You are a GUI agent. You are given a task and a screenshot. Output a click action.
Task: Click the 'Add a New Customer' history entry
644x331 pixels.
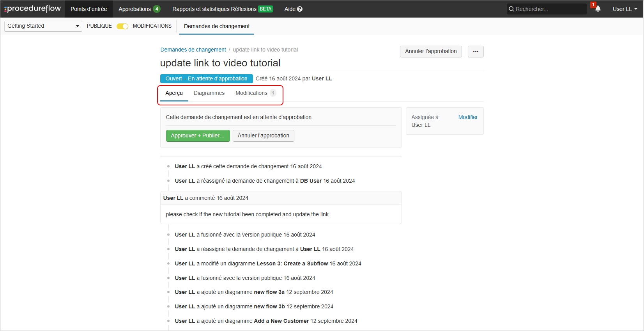[266, 321]
